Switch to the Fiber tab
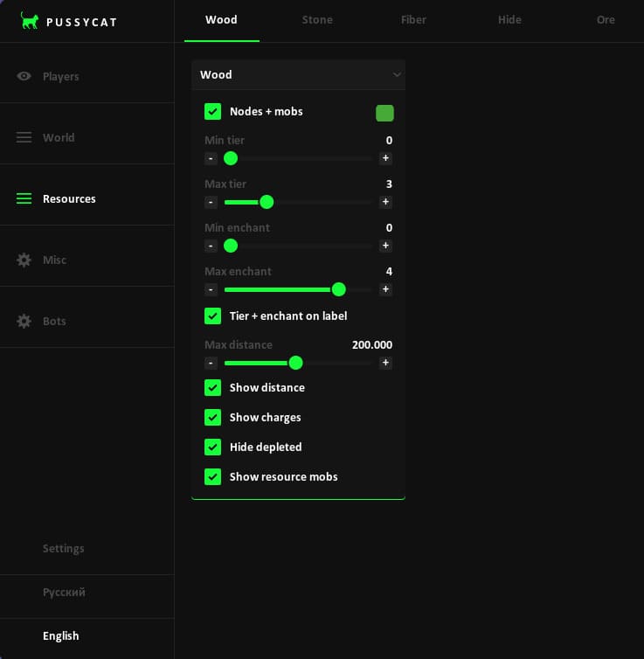Image resolution: width=644 pixels, height=659 pixels. click(413, 20)
